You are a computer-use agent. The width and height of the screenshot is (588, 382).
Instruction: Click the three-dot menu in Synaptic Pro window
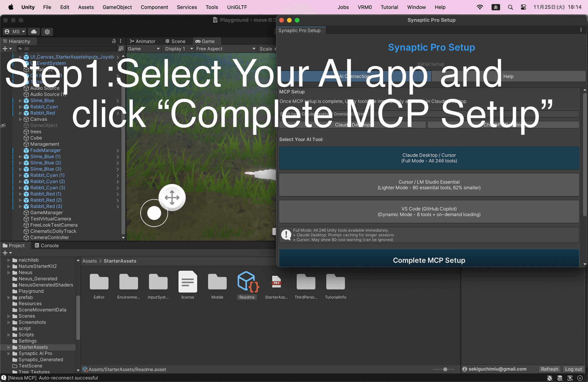[581, 29]
